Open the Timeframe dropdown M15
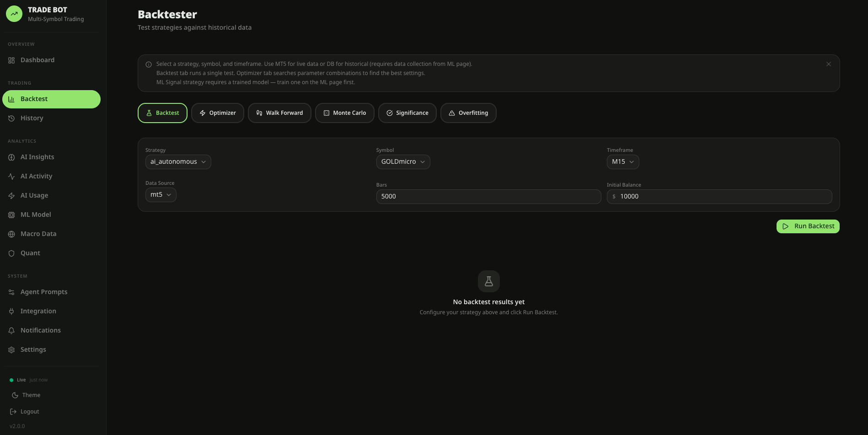The image size is (868, 435). pos(623,162)
